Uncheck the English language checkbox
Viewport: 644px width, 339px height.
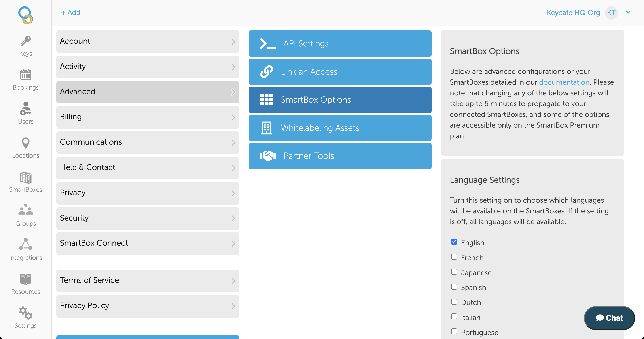[454, 242]
